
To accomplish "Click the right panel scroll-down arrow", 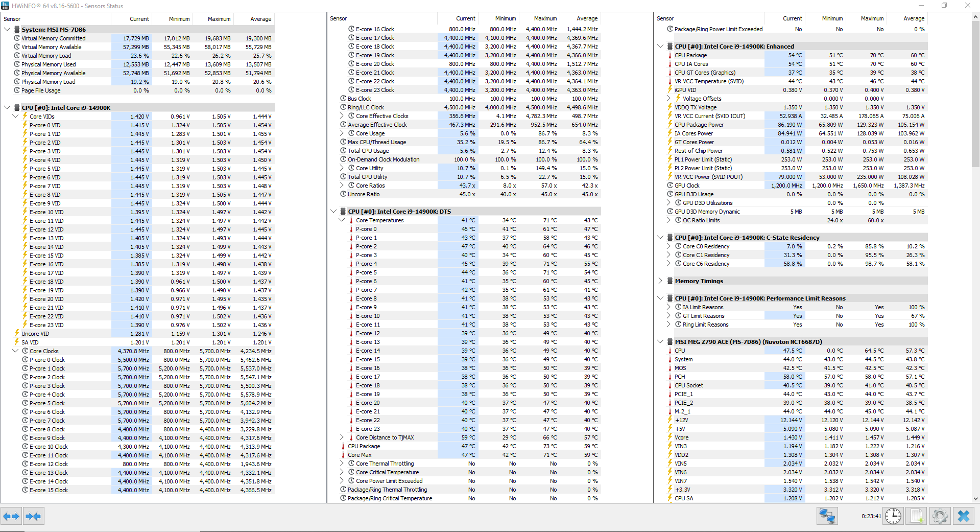I will click(975, 499).
